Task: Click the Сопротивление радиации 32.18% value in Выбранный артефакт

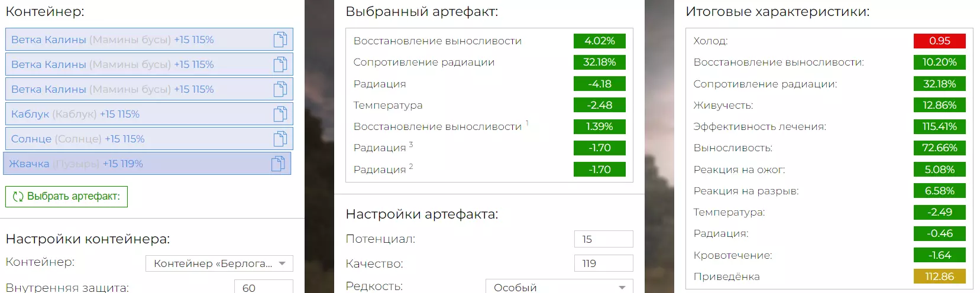Action: point(599,62)
